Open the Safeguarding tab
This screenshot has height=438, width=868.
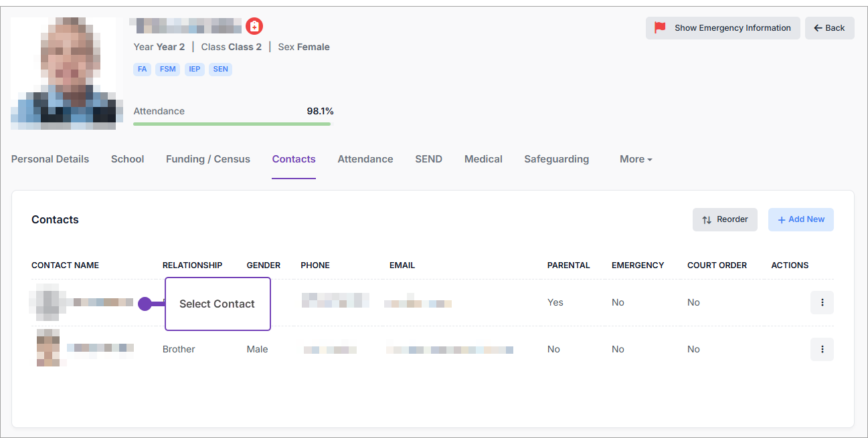coord(556,159)
